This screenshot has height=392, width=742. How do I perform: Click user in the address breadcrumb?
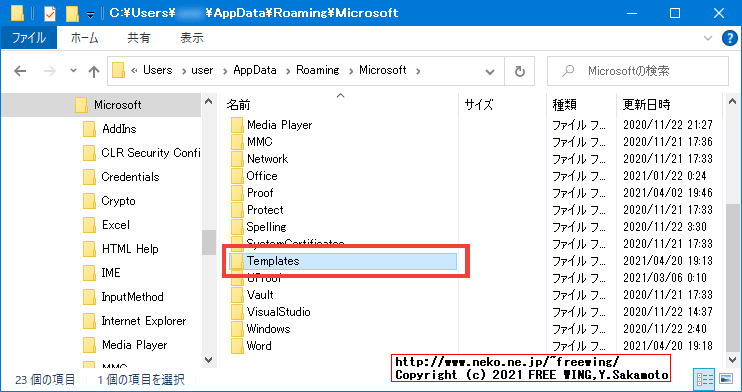202,70
